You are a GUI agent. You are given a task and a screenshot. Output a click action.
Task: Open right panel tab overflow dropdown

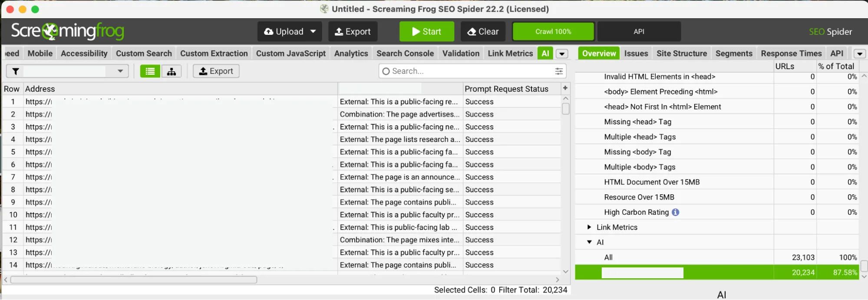[860, 54]
